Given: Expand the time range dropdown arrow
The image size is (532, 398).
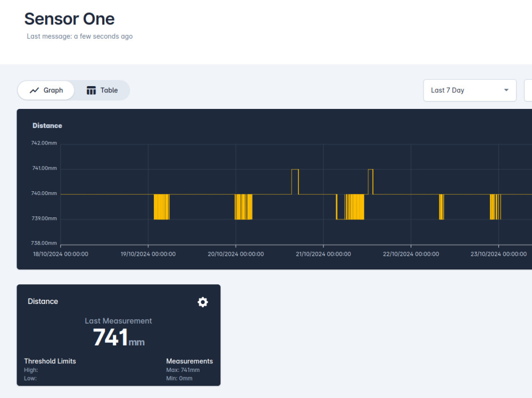Looking at the screenshot, I should [506, 90].
